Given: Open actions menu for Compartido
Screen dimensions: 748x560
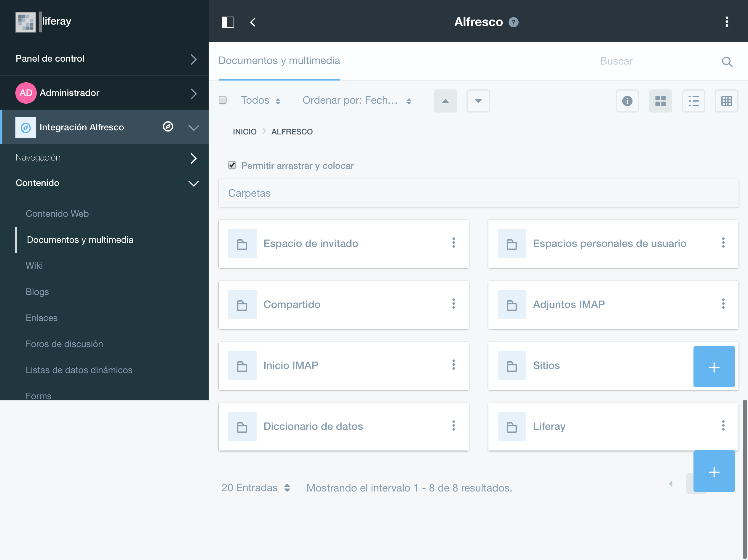Looking at the screenshot, I should point(453,304).
